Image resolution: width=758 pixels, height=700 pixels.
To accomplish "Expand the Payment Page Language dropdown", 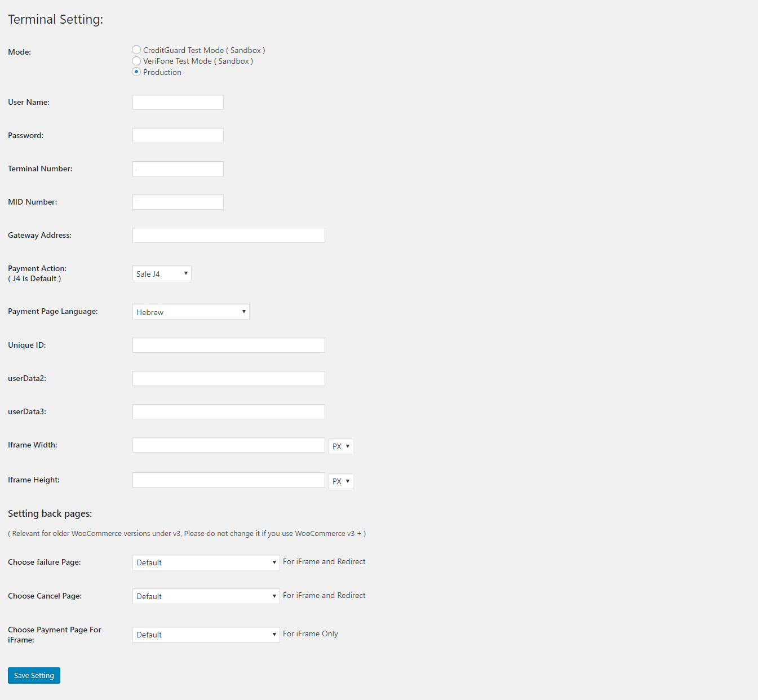I will (x=191, y=312).
